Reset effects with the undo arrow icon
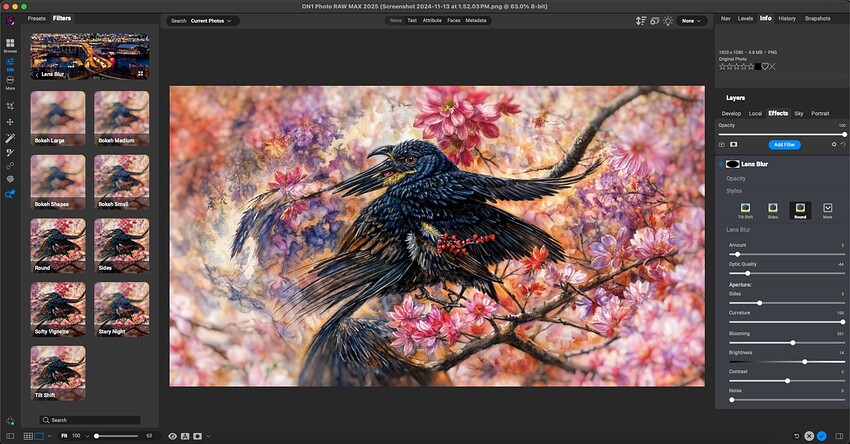The width and height of the screenshot is (850, 444). pyautogui.click(x=843, y=145)
